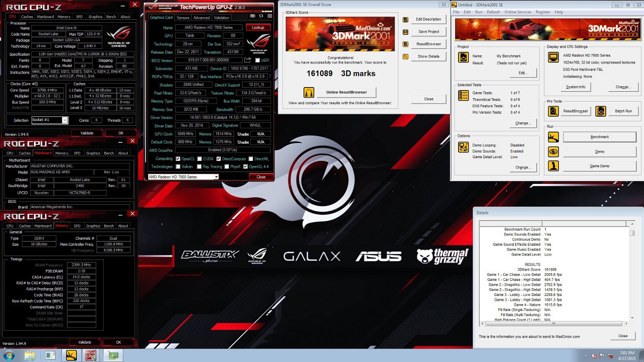Click the Project section icon in 3DMark2001
Screen dimensions: 644x362
(463, 57)
